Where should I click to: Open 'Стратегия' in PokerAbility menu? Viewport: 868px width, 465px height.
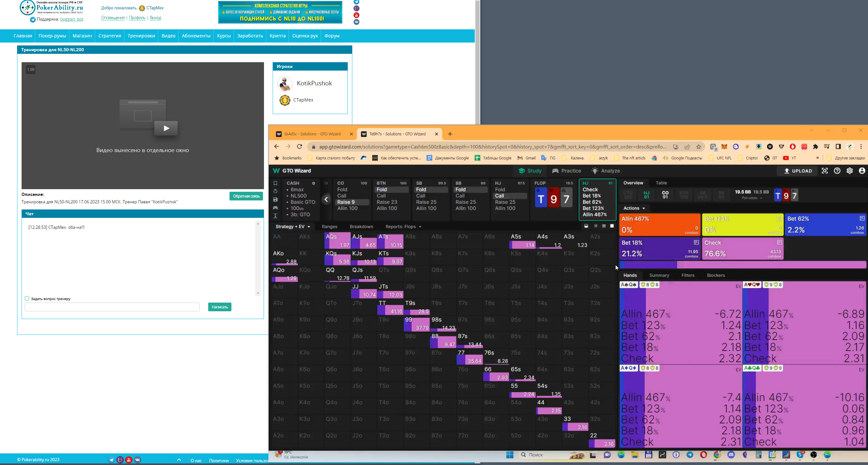click(x=110, y=36)
